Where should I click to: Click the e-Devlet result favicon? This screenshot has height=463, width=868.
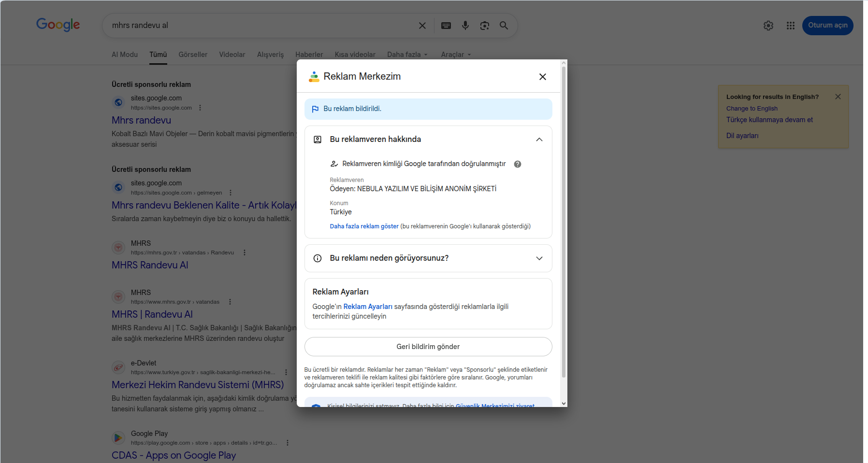(118, 367)
